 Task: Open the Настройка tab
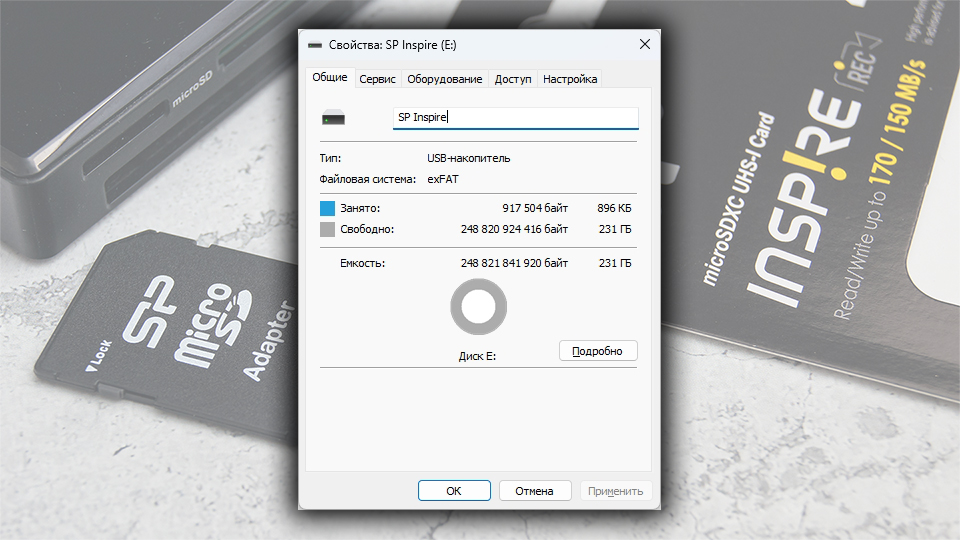[x=569, y=79]
